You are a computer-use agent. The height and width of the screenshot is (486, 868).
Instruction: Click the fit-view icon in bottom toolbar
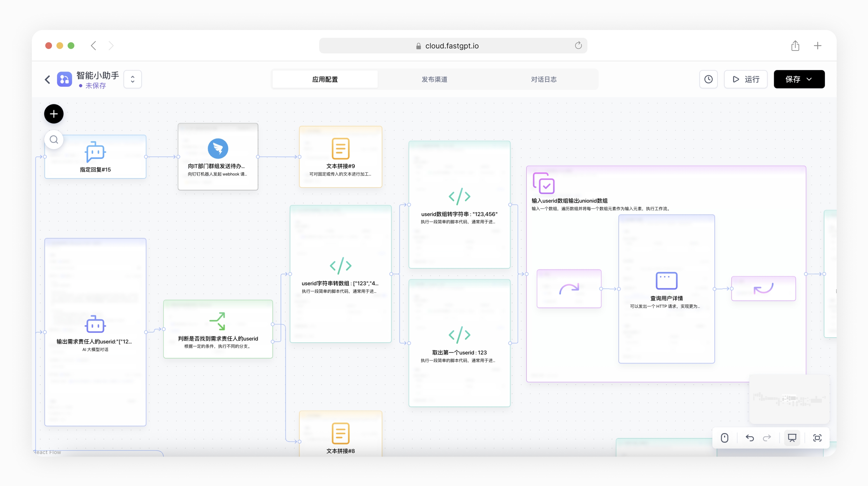coord(817,438)
